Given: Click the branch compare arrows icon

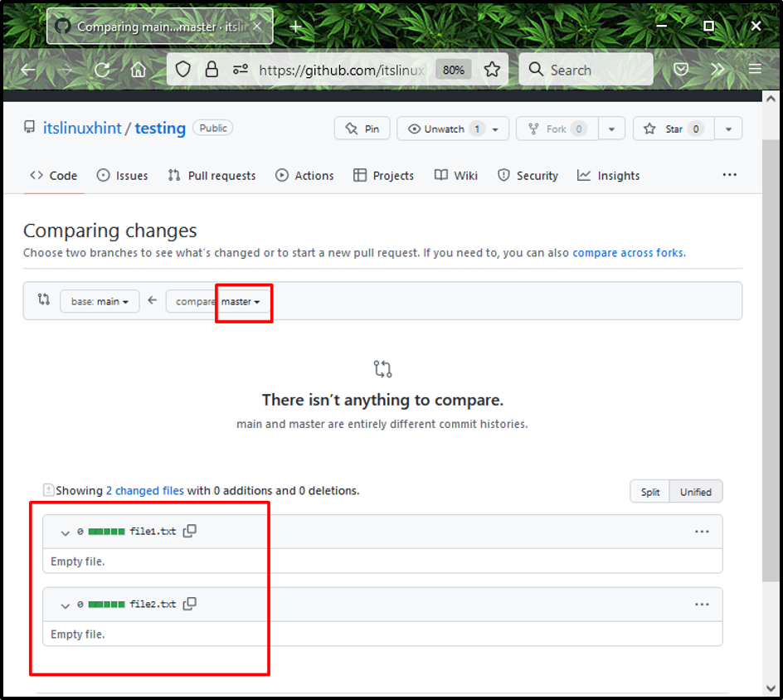Looking at the screenshot, I should [x=43, y=300].
